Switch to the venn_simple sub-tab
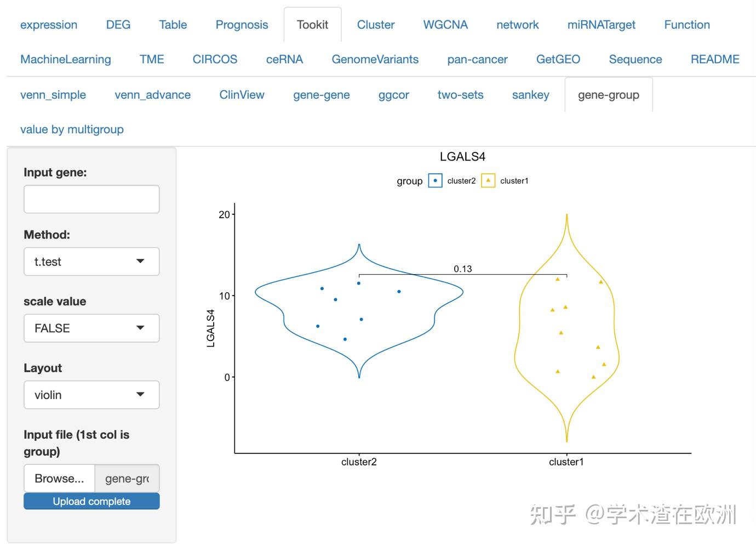Viewport: 756px width, 545px height. 53,95
